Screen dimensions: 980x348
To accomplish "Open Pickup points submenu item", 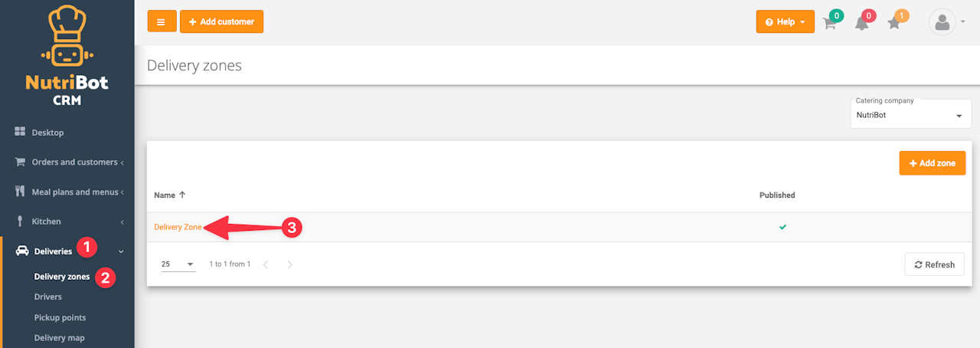I will point(60,317).
